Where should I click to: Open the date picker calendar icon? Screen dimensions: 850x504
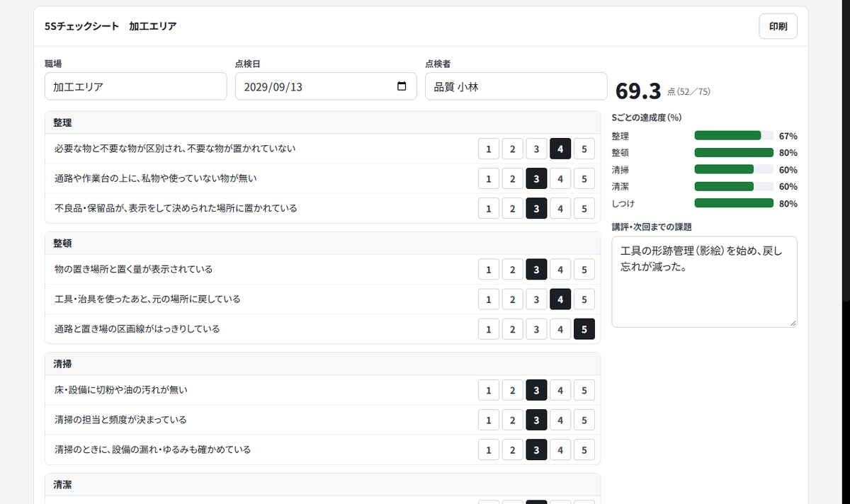(x=402, y=86)
